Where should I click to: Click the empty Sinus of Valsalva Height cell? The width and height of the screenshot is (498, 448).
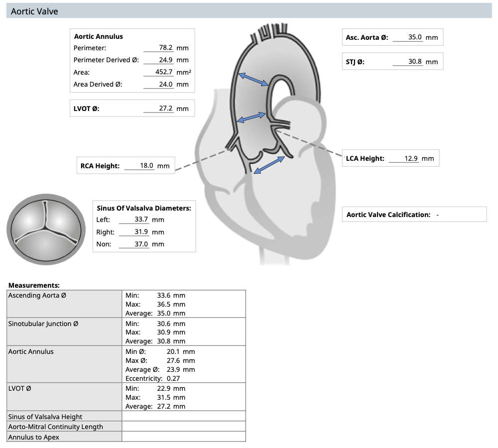tap(183, 417)
